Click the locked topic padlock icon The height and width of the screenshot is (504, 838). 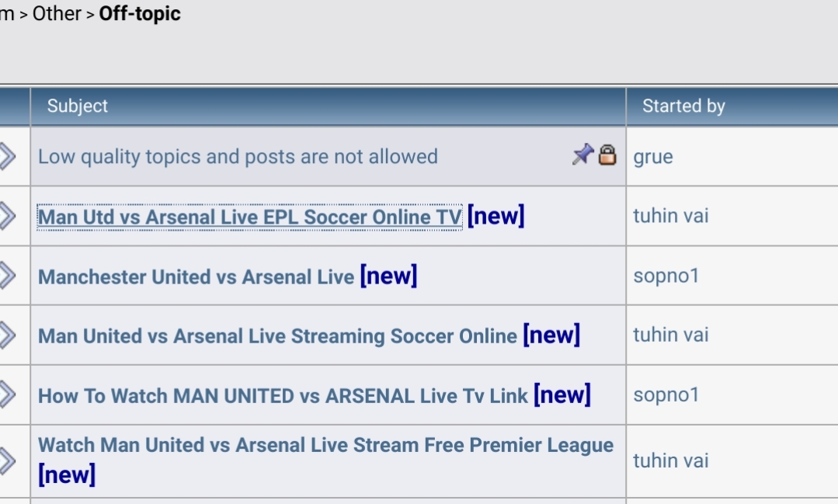pyautogui.click(x=607, y=155)
